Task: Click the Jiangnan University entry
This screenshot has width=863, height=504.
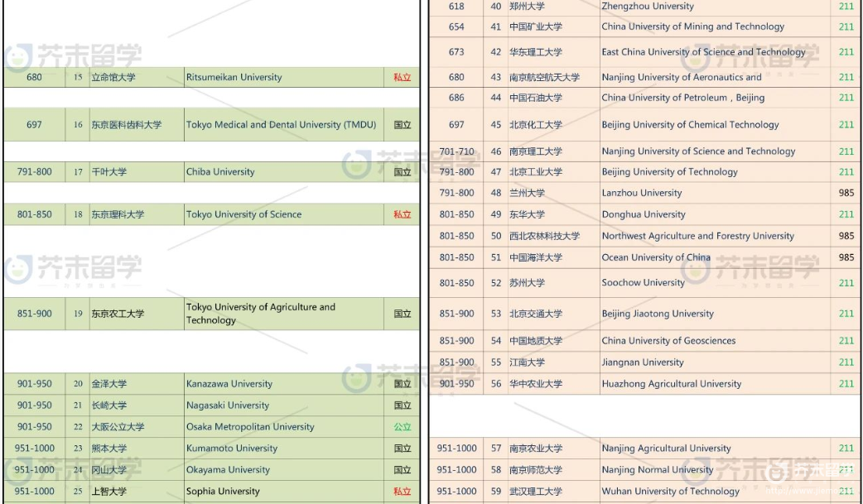Action: 643,362
